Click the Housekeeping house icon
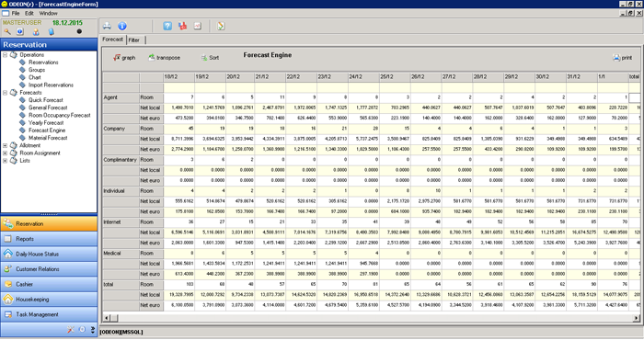This screenshot has height=340, width=644. tap(7, 299)
